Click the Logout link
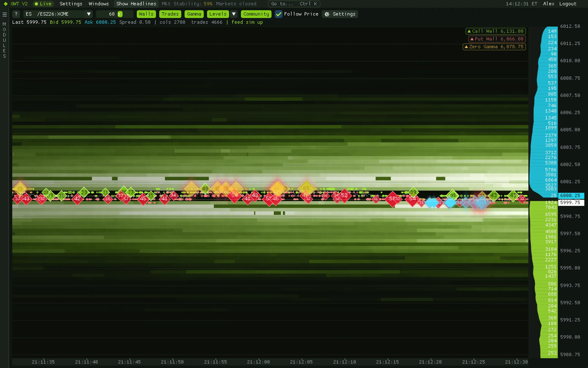Image resolution: width=588 pixels, height=368 pixels. point(568,4)
